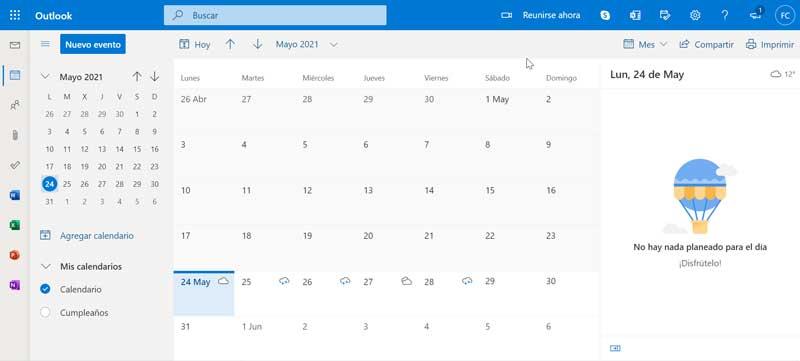Open Files paperclip icon in sidebar
The width and height of the screenshot is (800, 361).
15,135
